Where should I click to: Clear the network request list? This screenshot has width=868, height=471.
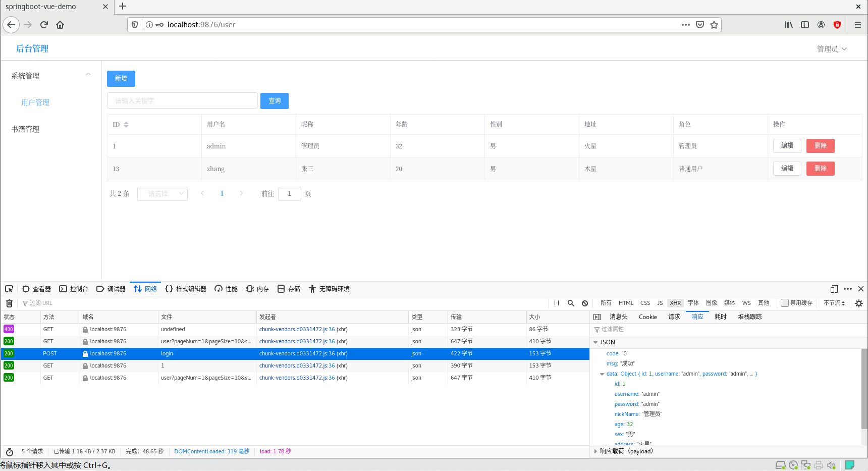(9, 303)
